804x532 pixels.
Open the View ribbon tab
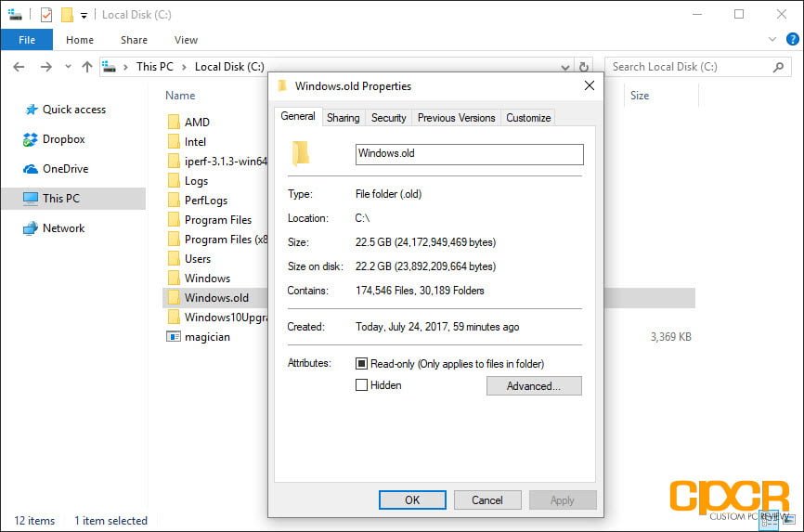[x=186, y=40]
